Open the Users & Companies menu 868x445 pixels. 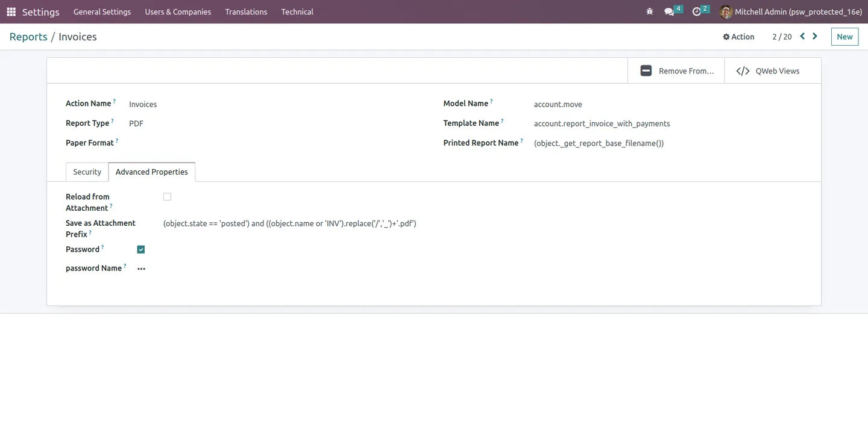click(178, 11)
